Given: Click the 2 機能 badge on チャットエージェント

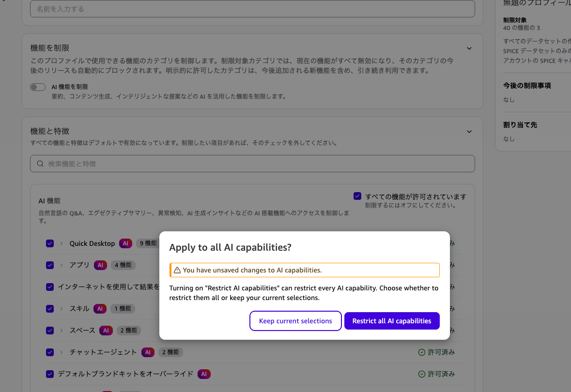Looking at the screenshot, I should (x=170, y=352).
